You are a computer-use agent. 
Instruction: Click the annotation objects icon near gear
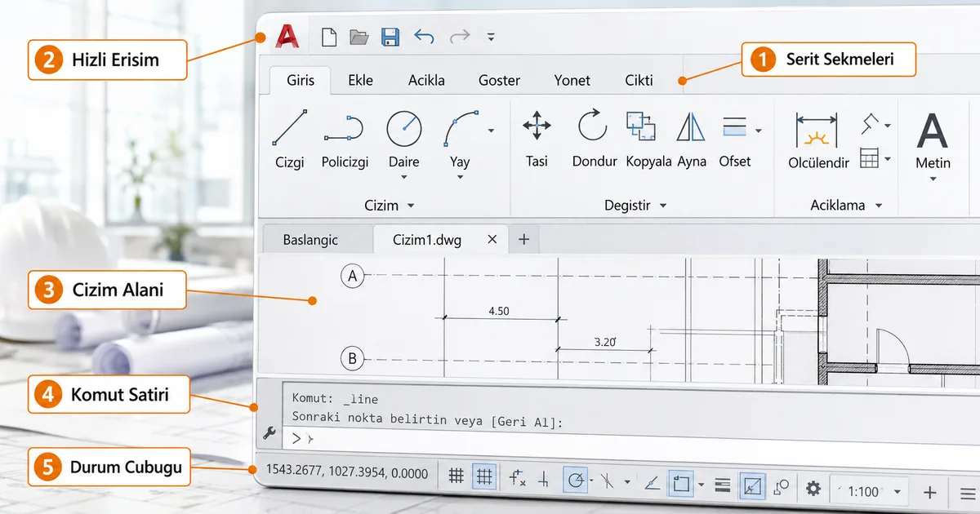click(781, 487)
